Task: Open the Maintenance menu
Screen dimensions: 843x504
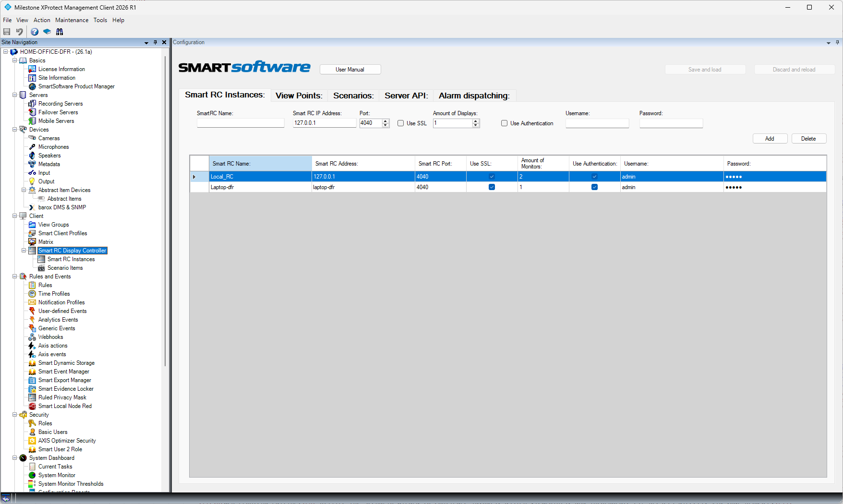Action: coord(72,20)
